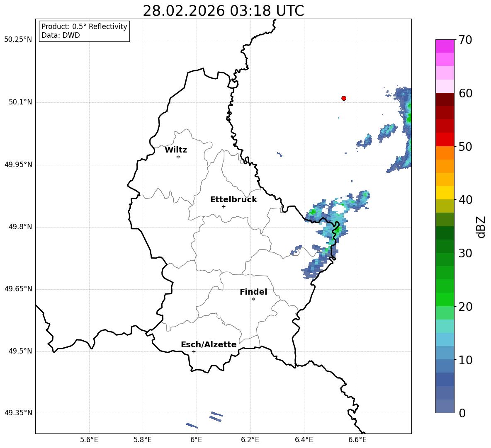
Task: Click the 'Product: 0.5° Reflectivity' text
Action: point(84,27)
